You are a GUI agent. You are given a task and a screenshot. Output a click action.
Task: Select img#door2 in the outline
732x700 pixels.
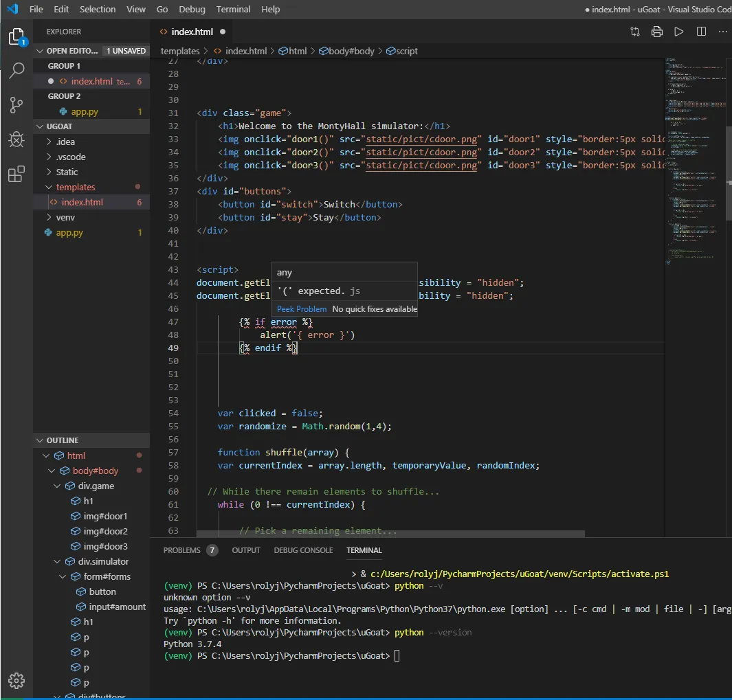[x=105, y=531]
